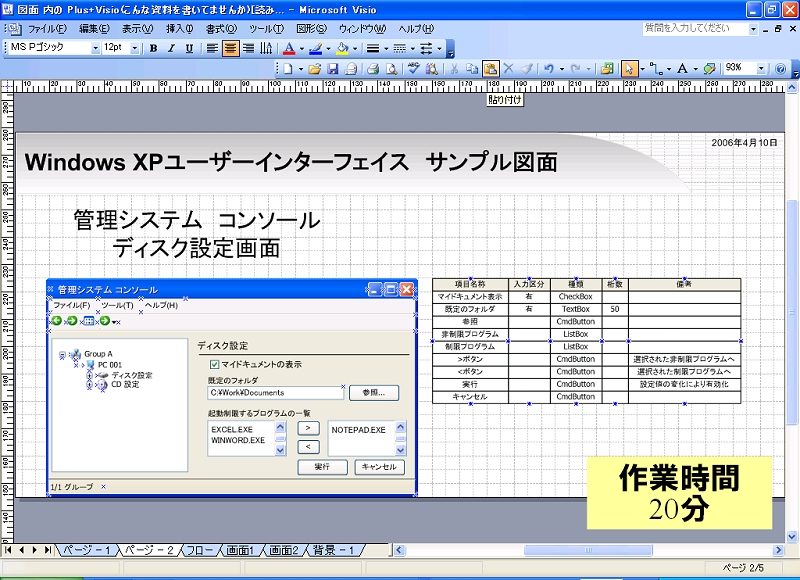800x580 pixels.
Task: Go to the last page tab arrow
Action: pyautogui.click(x=47, y=550)
